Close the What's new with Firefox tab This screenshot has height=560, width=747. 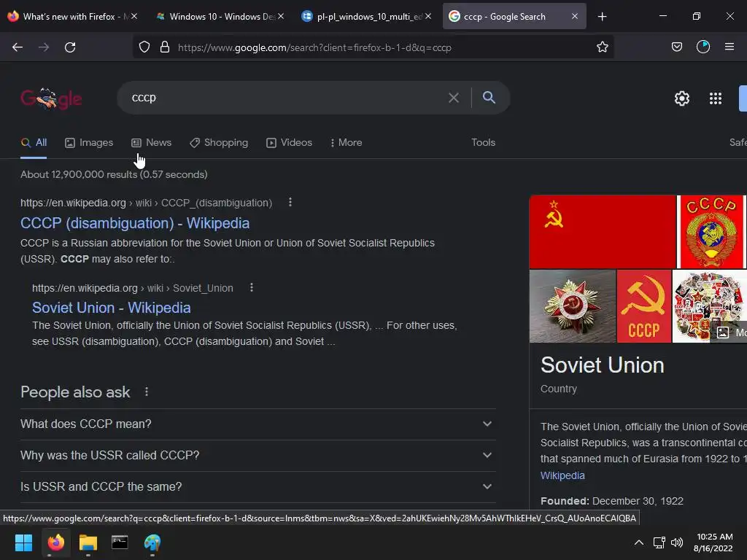tap(134, 17)
